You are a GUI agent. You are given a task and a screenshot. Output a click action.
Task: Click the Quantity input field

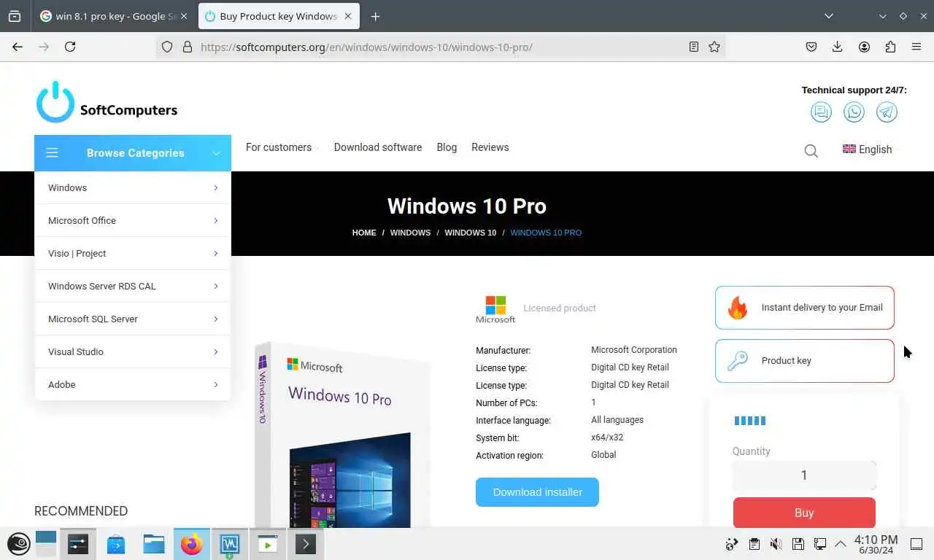coord(804,475)
